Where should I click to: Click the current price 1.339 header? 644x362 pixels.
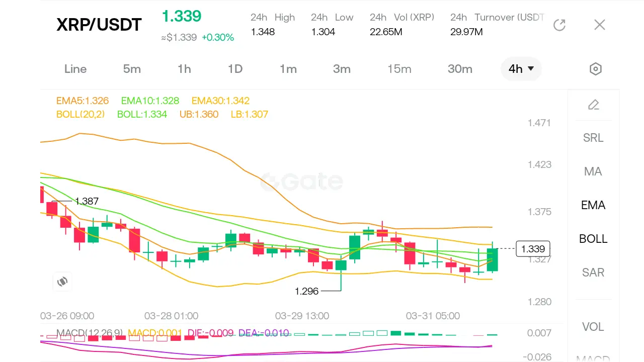coord(181,16)
